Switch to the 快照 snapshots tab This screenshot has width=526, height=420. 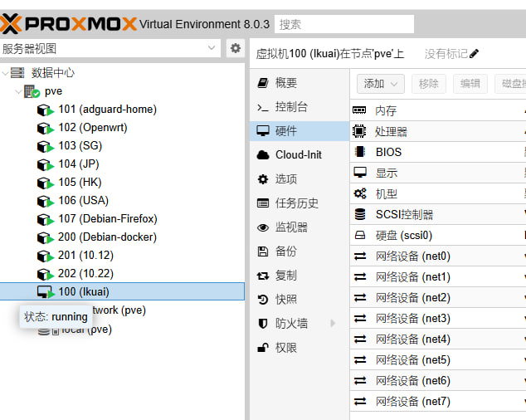285,299
